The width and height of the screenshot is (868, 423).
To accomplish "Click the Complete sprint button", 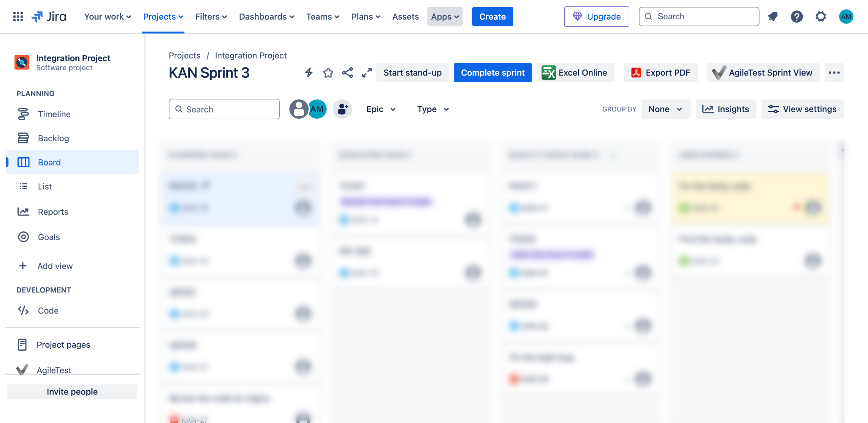I will [x=492, y=73].
